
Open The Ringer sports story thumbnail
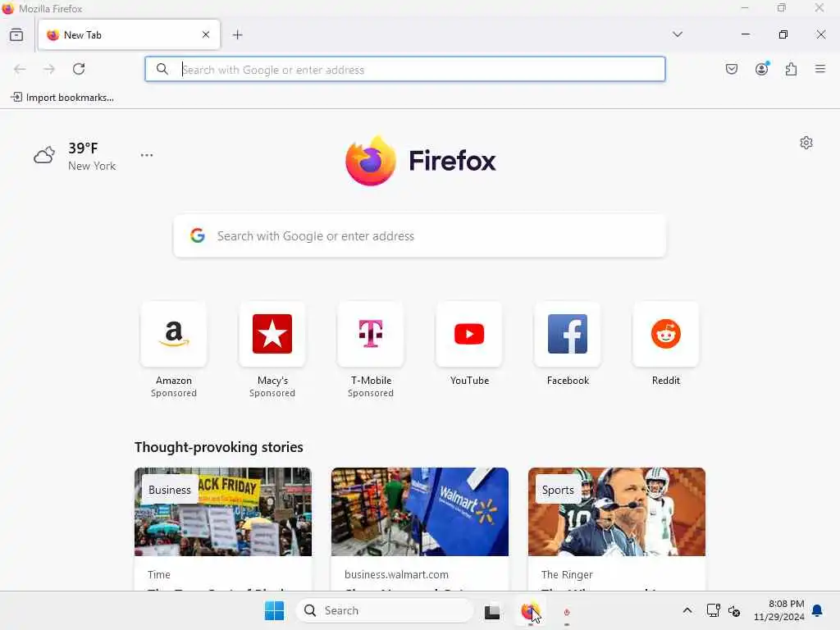coord(617,512)
